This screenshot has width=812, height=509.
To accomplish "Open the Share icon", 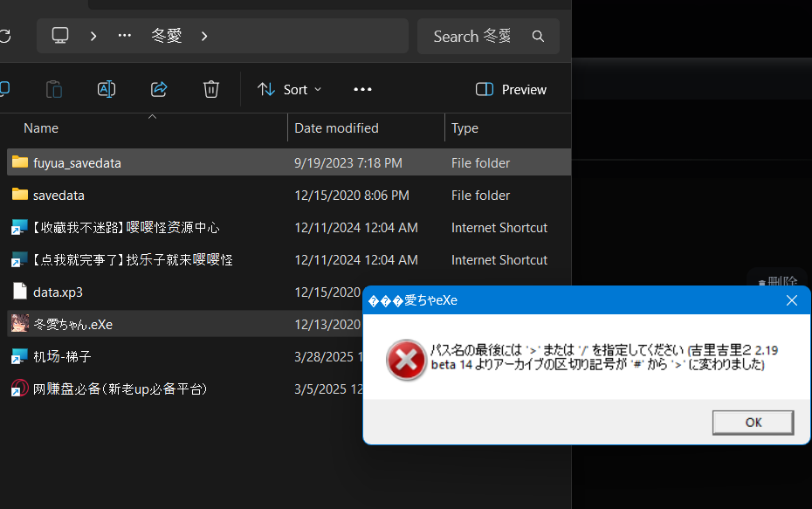I will (158, 89).
